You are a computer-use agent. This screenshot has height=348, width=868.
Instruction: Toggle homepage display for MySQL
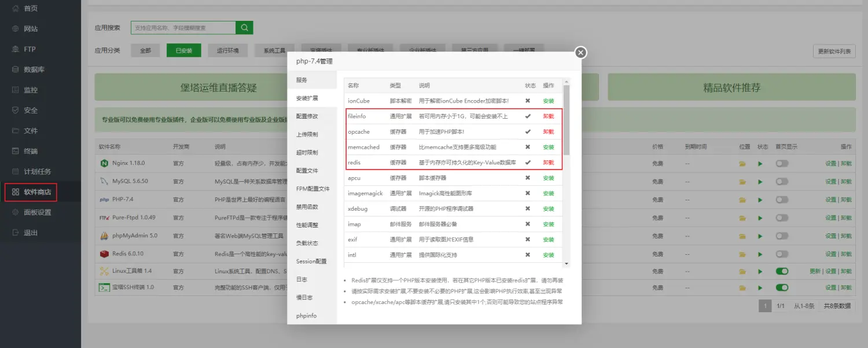[x=782, y=182]
